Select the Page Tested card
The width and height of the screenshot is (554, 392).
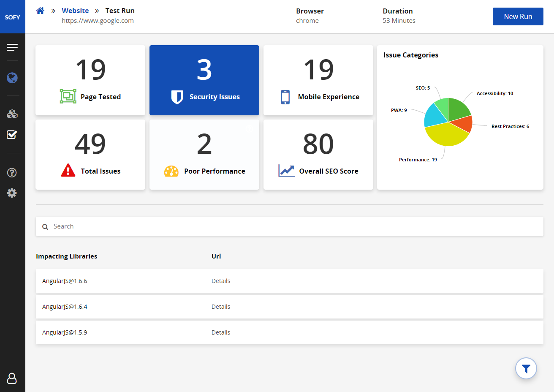click(x=90, y=80)
